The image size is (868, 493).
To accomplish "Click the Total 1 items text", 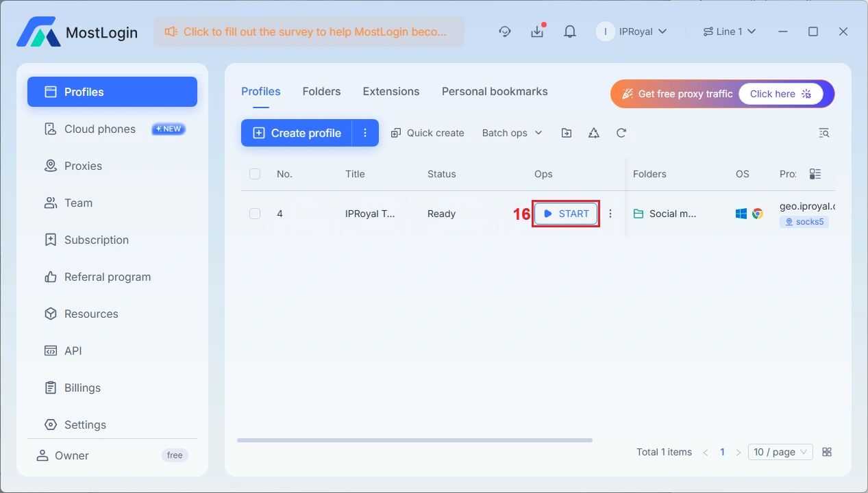I will [x=664, y=452].
